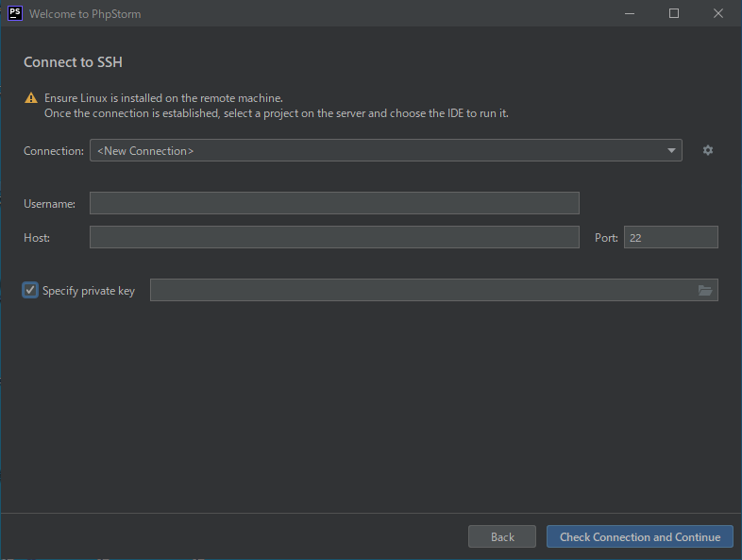Go back with the Back button

pyautogui.click(x=502, y=536)
